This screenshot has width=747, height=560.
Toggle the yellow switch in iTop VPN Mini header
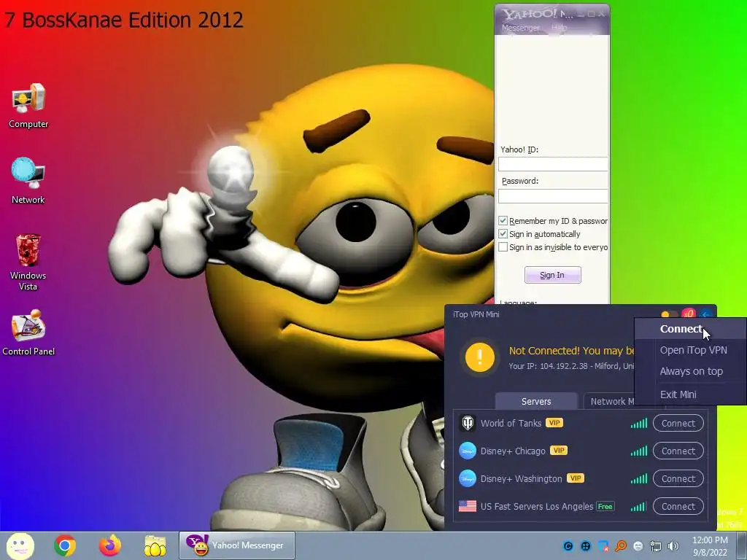coord(669,314)
